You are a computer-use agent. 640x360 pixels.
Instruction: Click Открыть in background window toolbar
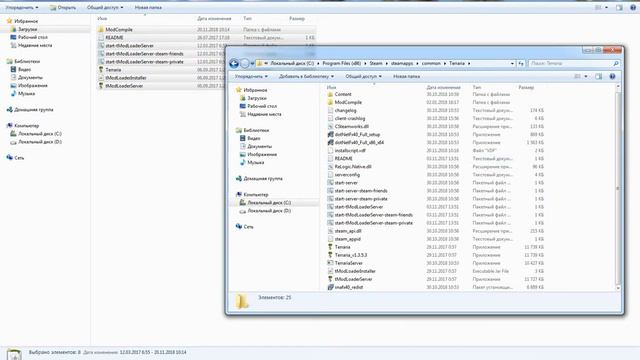pos(63,7)
